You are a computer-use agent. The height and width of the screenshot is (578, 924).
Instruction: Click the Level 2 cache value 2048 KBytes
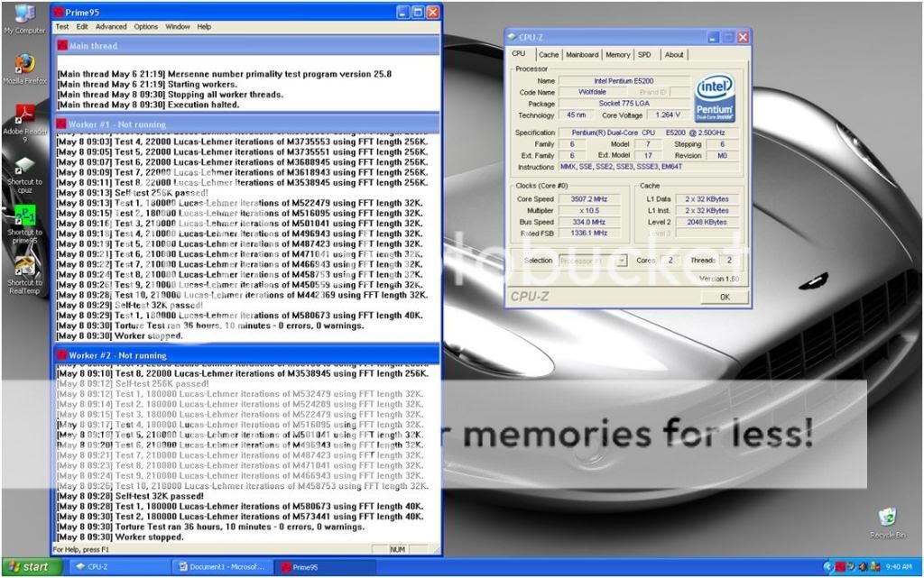coord(707,222)
